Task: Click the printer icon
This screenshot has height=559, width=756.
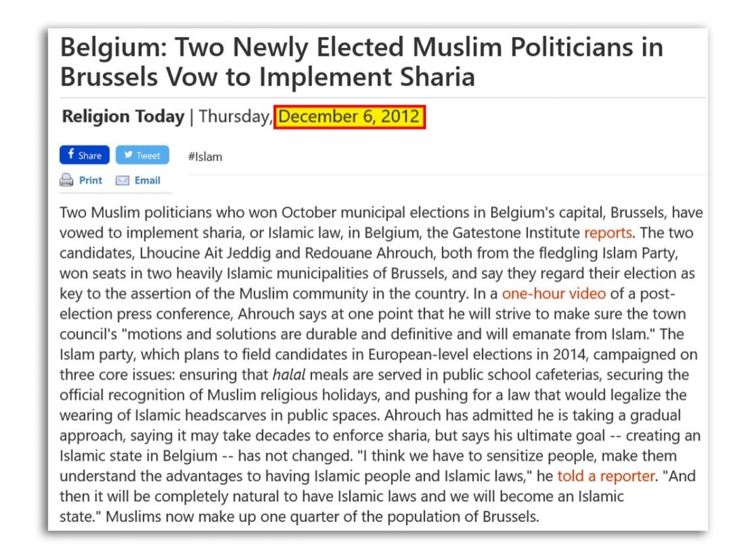Action: pyautogui.click(x=67, y=181)
